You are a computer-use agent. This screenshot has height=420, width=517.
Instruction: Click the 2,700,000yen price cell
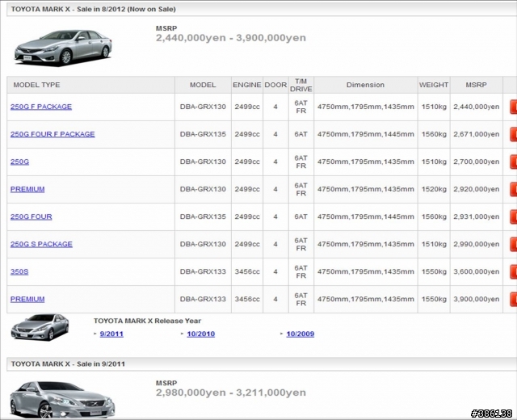476,162
